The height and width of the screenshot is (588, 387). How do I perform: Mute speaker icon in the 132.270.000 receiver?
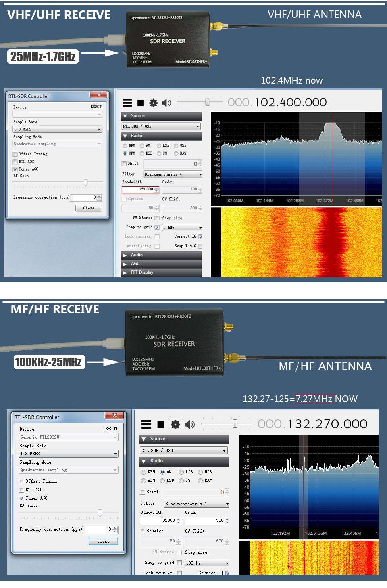point(189,424)
